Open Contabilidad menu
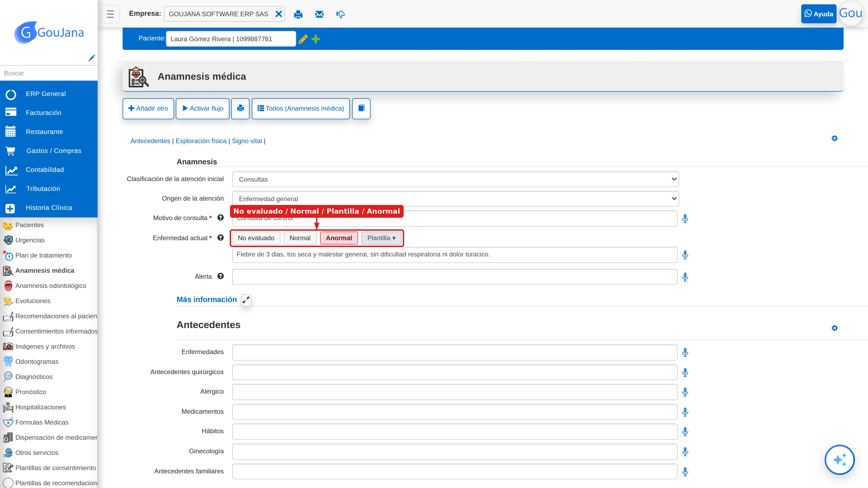 coord(49,170)
